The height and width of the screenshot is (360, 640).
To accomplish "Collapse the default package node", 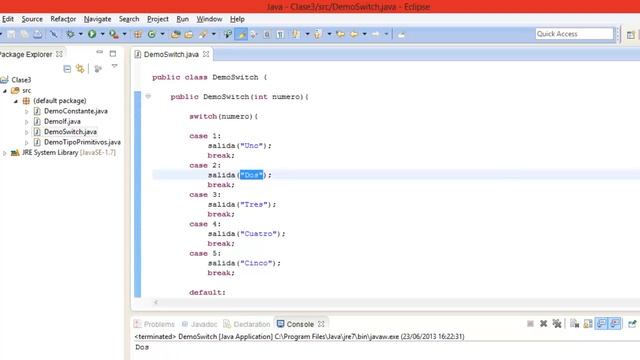I will pyautogui.click(x=16, y=101).
